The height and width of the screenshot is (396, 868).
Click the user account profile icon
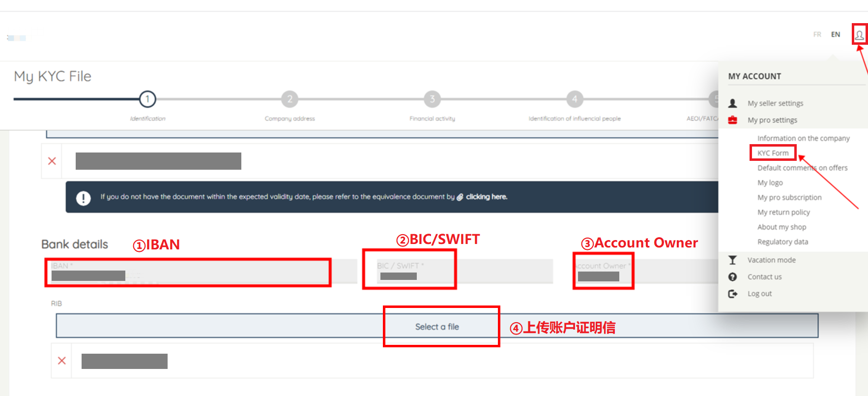859,35
